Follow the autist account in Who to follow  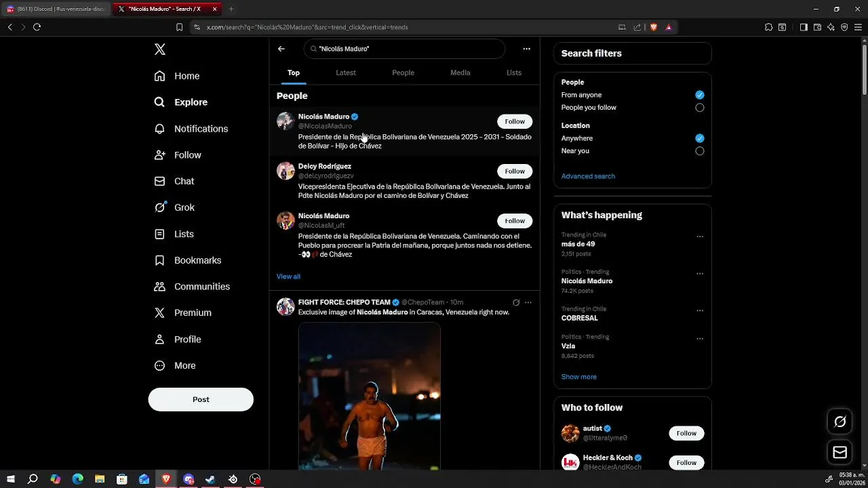click(686, 433)
